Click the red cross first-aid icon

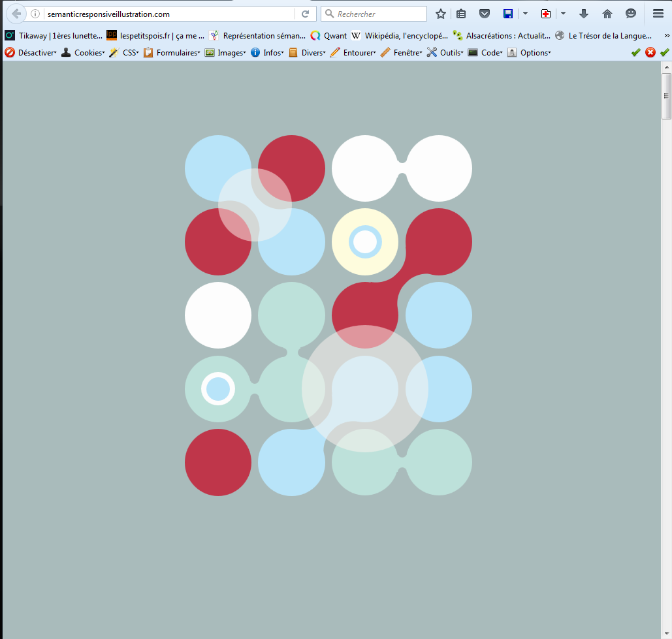[546, 14]
